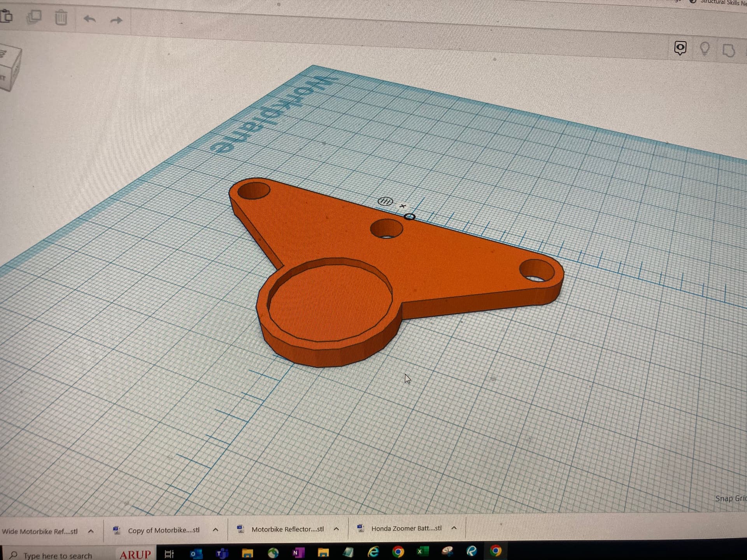Expand the Motorbike Reflector download chevron

(337, 529)
